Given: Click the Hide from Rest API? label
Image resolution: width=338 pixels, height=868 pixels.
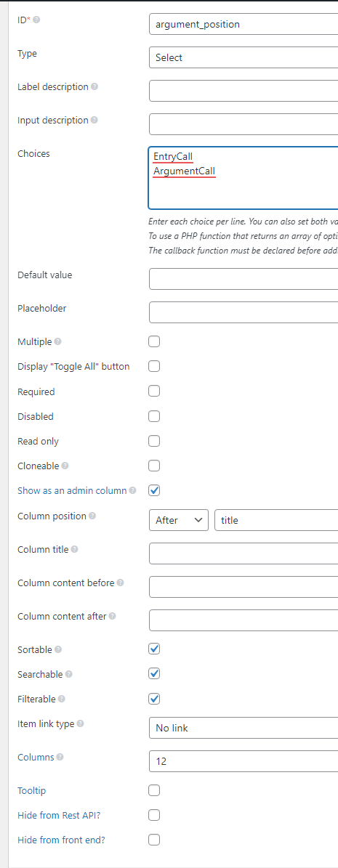Looking at the screenshot, I should (60, 815).
